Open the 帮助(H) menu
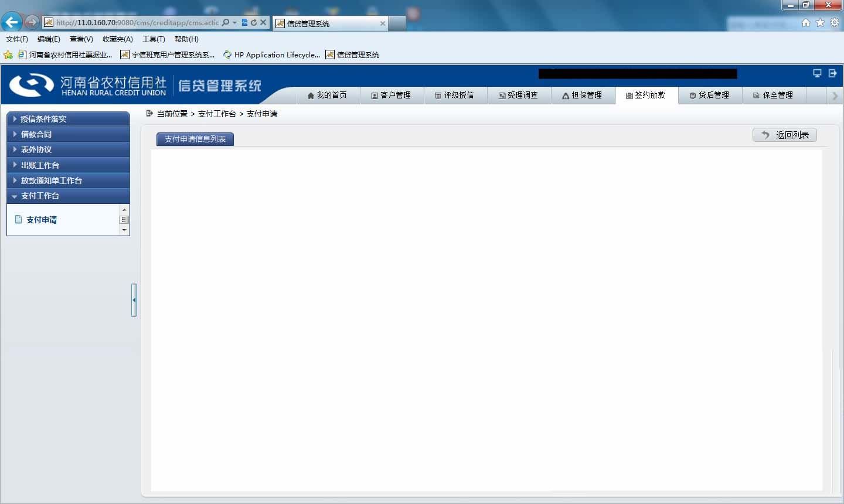844x504 pixels. coord(186,39)
